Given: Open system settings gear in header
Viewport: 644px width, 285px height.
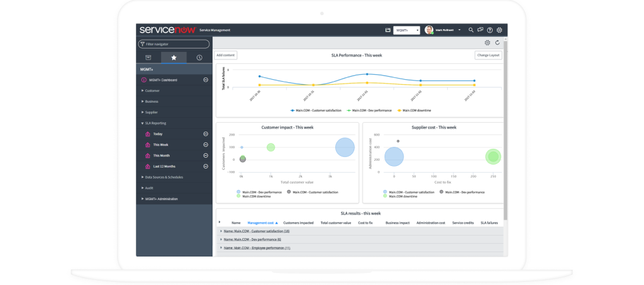Looking at the screenshot, I should [x=499, y=30].
